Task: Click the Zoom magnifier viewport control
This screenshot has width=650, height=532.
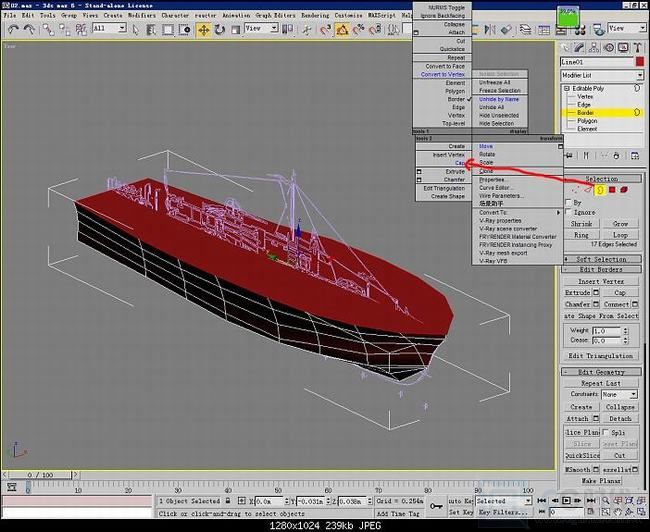Action: point(606,501)
